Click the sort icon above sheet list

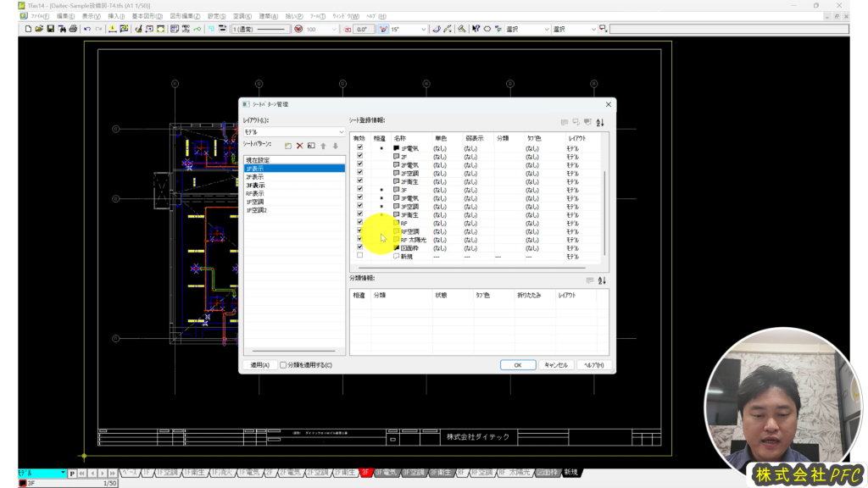(x=600, y=123)
